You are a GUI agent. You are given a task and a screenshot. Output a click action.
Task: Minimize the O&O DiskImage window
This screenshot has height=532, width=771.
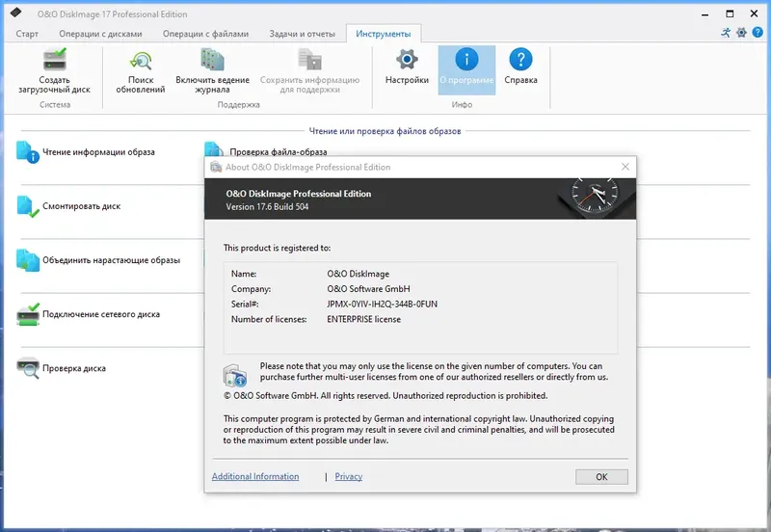[705, 13]
